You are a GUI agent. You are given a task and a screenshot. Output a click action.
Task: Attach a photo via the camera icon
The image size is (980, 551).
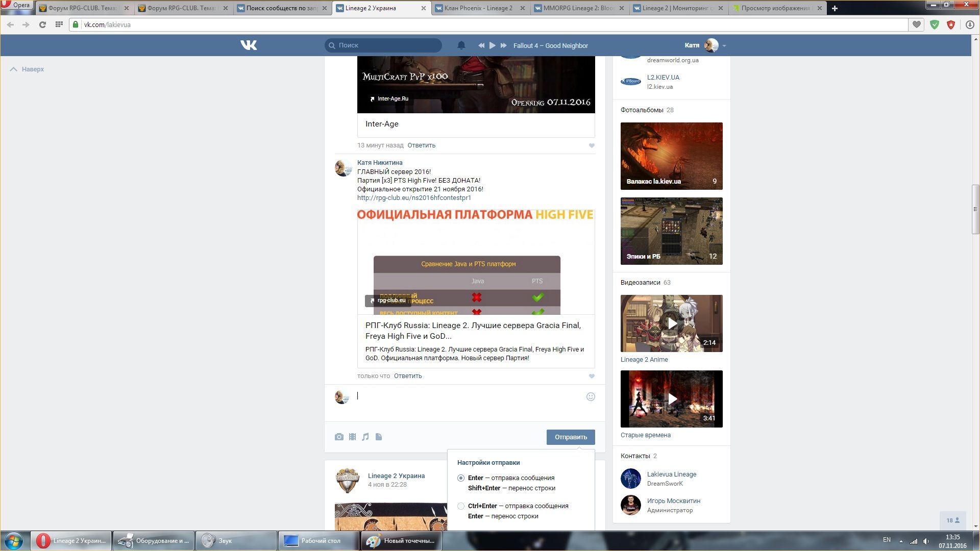(339, 437)
